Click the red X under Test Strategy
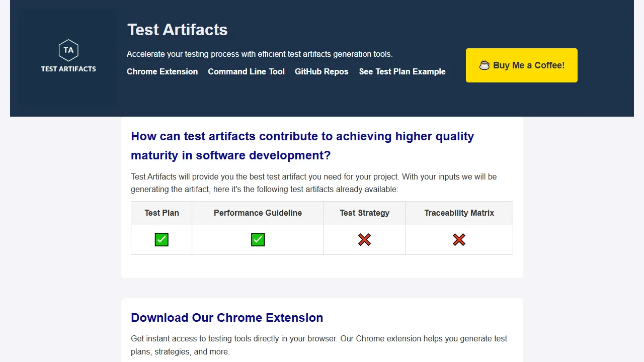 click(x=364, y=240)
